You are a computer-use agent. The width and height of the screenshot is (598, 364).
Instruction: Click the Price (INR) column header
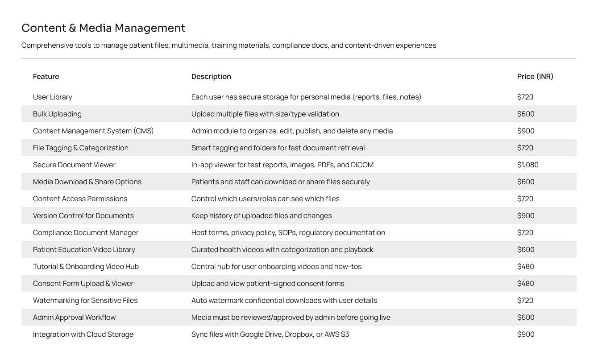535,76
